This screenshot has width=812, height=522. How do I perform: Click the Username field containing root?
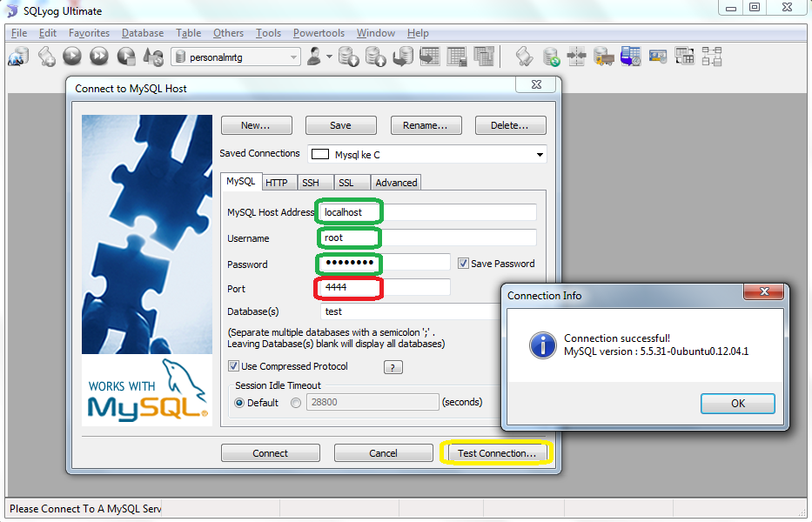[x=428, y=238]
